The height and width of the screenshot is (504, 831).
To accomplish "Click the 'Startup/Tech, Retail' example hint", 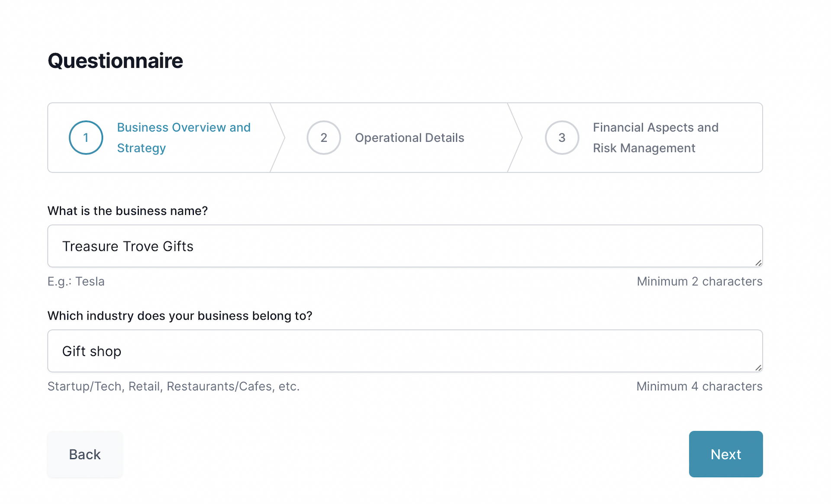I will tap(173, 386).
